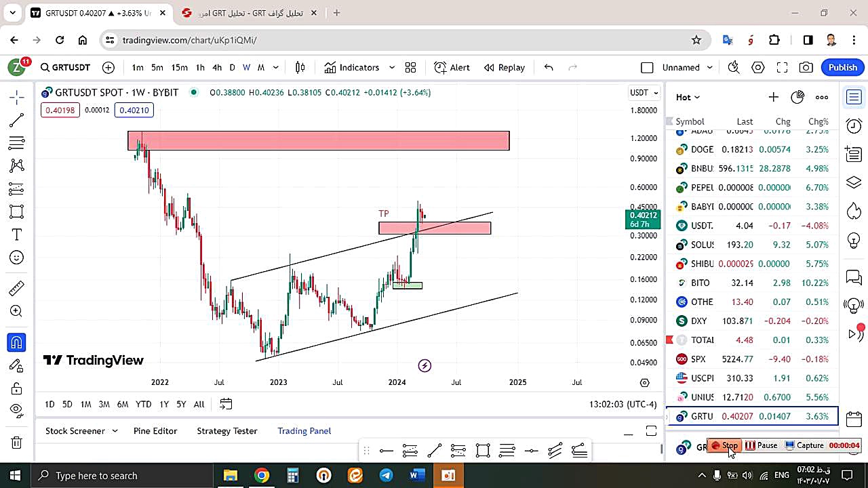This screenshot has height=488, width=868.
Task: Open watchlist advanced view pie icon
Action: click(x=797, y=97)
